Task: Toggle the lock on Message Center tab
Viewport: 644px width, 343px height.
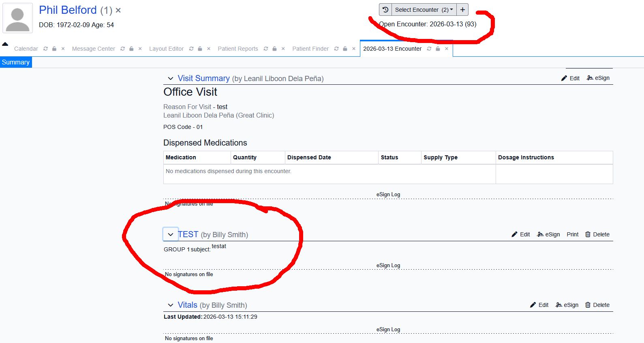Action: [131, 49]
